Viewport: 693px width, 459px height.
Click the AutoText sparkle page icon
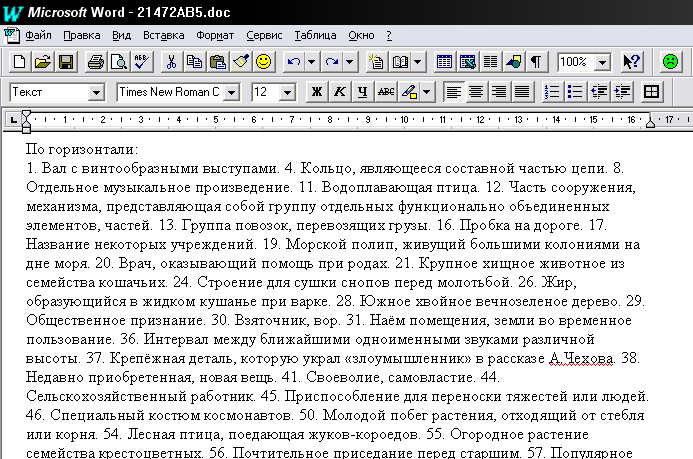(376, 62)
